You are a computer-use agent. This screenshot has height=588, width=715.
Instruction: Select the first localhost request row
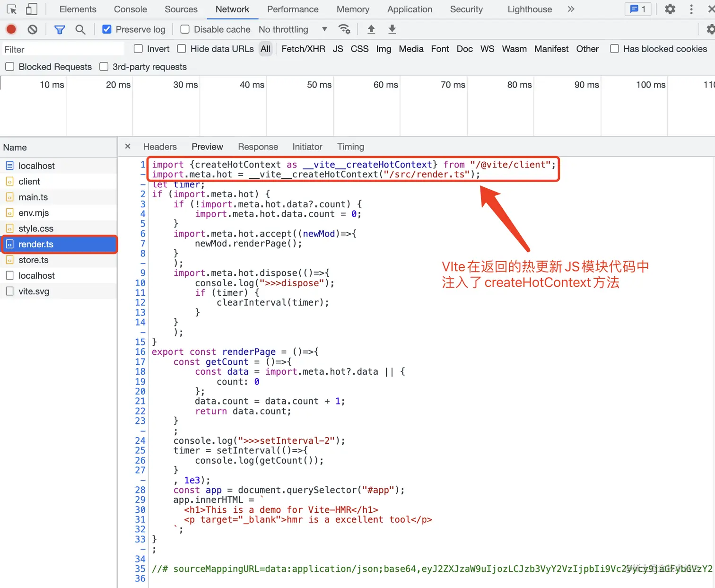pyautogui.click(x=58, y=166)
